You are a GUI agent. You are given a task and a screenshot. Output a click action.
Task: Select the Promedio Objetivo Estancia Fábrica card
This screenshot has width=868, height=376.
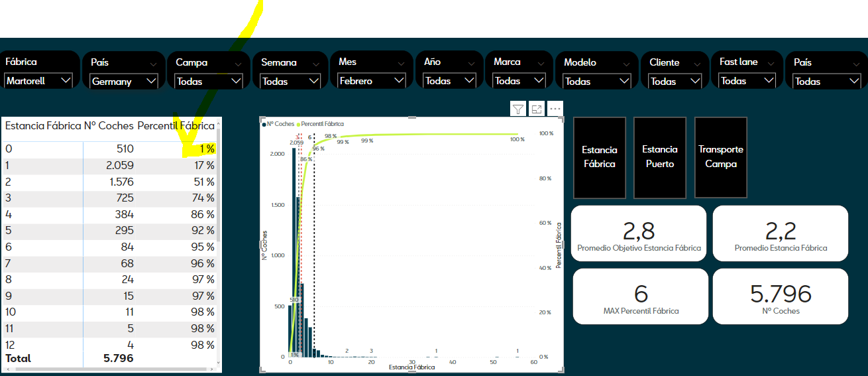click(639, 233)
